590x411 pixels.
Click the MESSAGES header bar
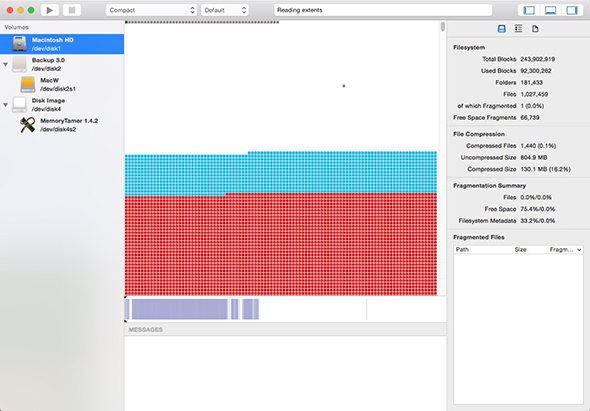click(286, 329)
